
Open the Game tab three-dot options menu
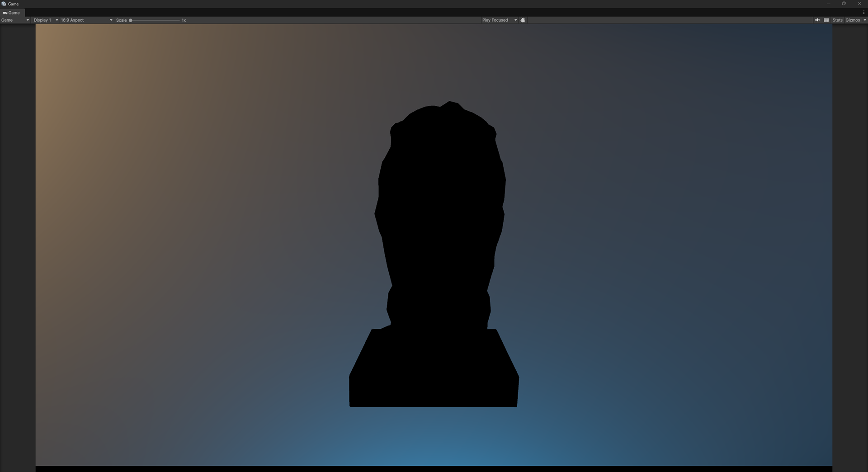(864, 13)
